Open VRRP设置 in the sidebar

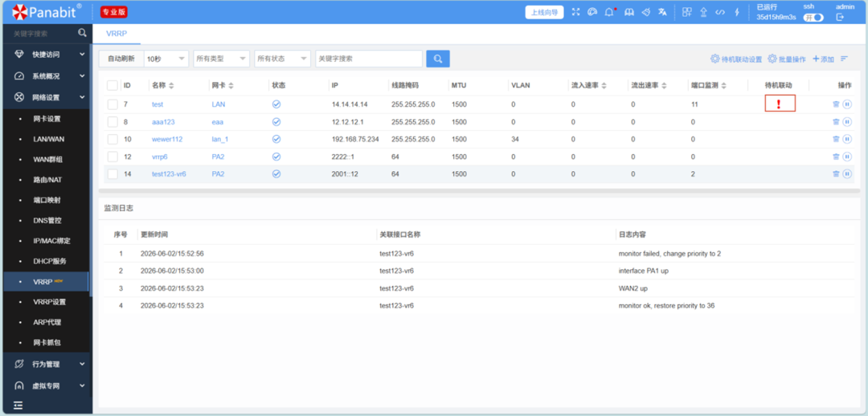(47, 302)
